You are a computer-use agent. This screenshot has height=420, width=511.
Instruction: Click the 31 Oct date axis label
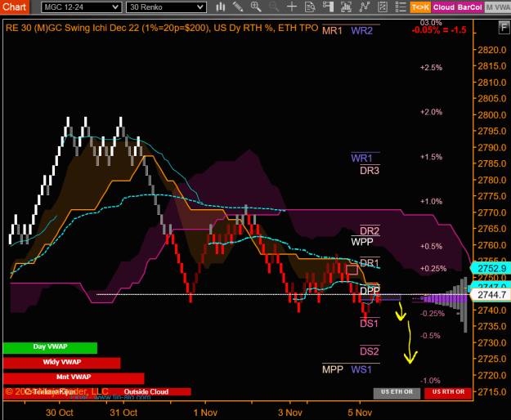click(x=123, y=413)
